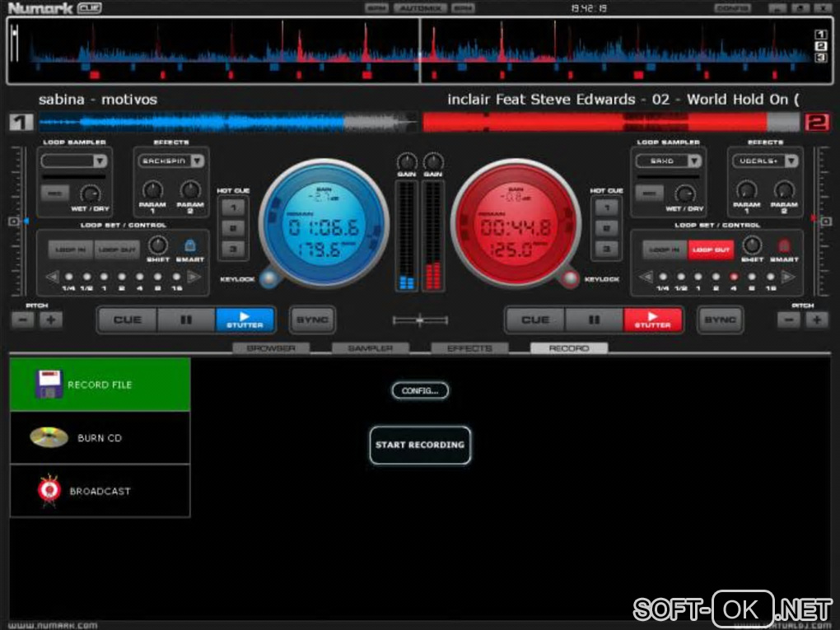The width and height of the screenshot is (840, 630).
Task: Sync deck 1 using Sync button
Action: coord(312,320)
